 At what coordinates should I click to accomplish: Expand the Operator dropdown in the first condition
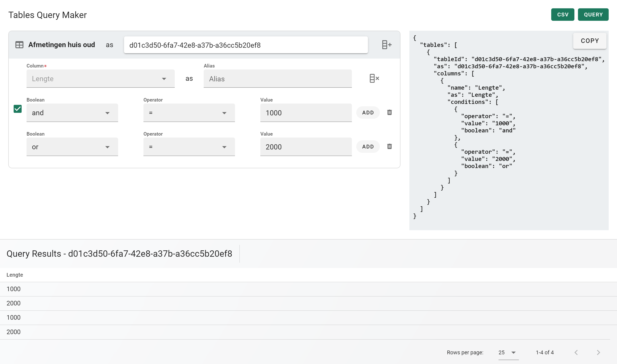click(189, 113)
